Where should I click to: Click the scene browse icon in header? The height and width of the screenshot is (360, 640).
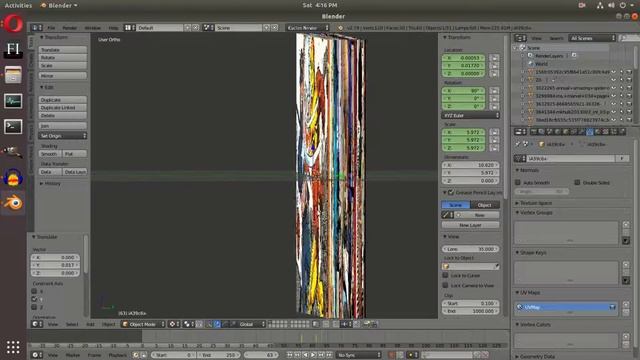click(208, 28)
